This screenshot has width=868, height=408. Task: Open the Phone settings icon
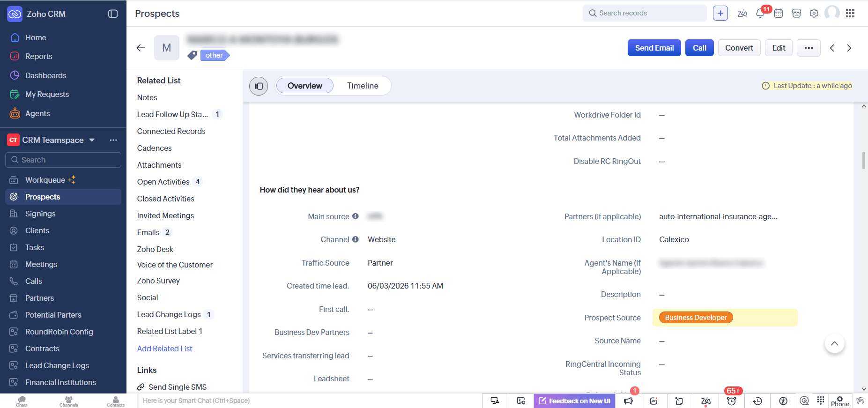point(840,401)
